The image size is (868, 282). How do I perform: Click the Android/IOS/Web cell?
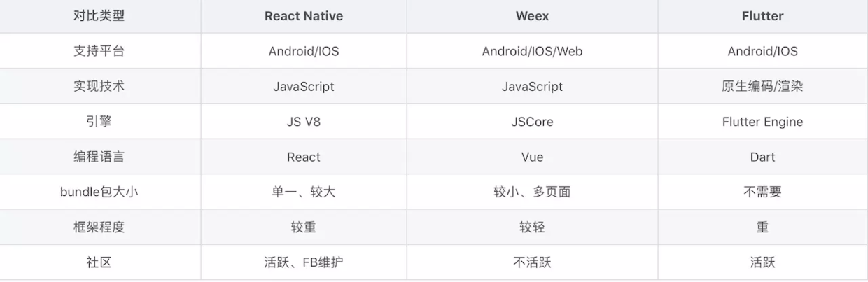[x=532, y=51]
